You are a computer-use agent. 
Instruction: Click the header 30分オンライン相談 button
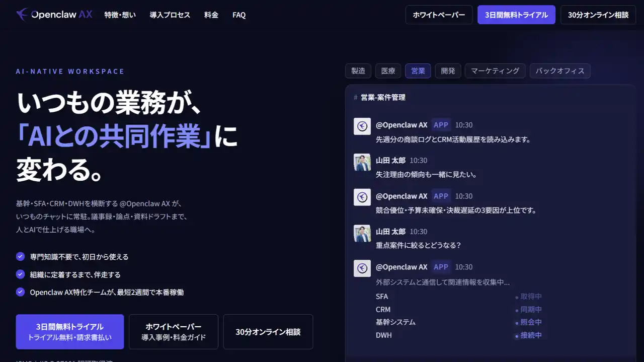(x=598, y=15)
